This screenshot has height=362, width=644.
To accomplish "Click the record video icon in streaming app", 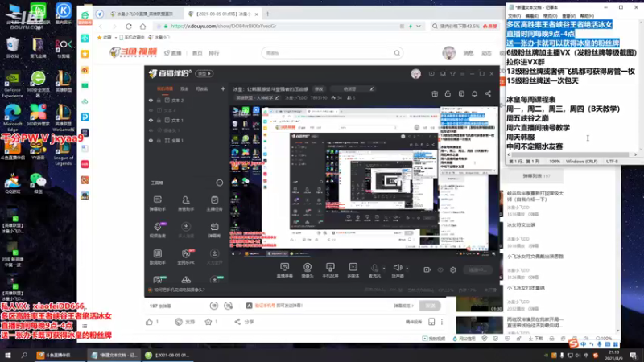I will tap(427, 269).
